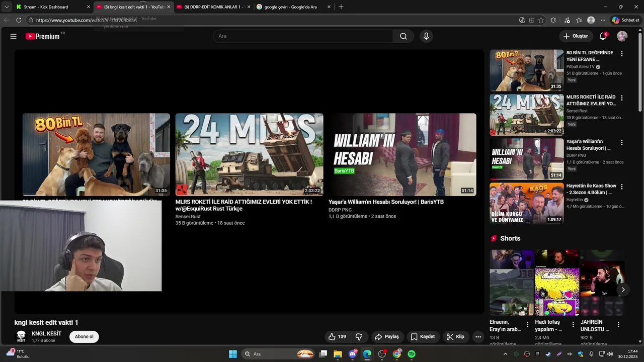The image size is (644, 362).
Task: Click the Windows taskbar search box
Action: point(279,354)
